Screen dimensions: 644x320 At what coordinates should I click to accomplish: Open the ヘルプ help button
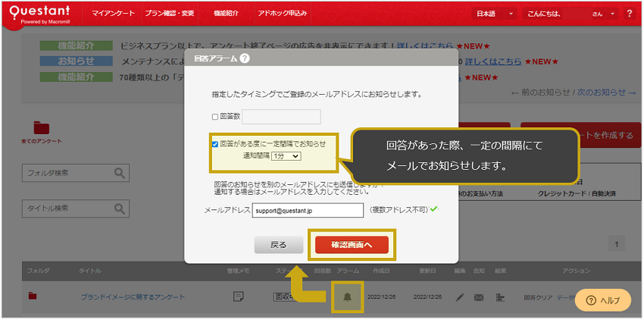603,300
